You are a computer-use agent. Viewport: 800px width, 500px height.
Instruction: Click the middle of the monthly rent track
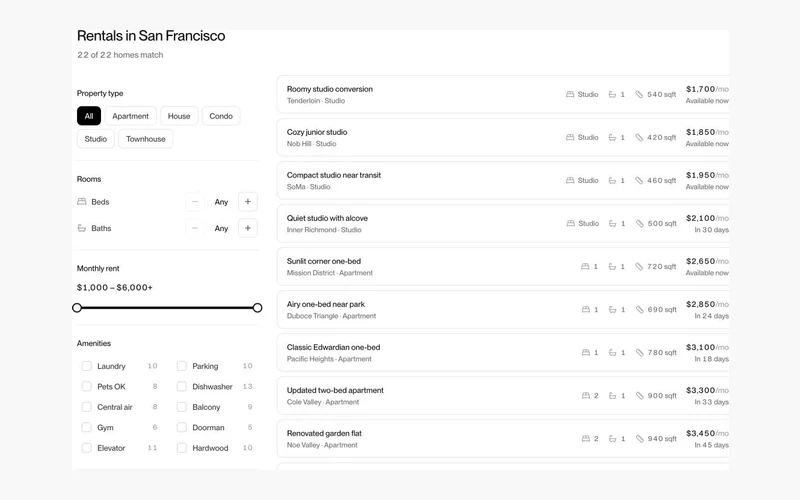[x=167, y=308]
